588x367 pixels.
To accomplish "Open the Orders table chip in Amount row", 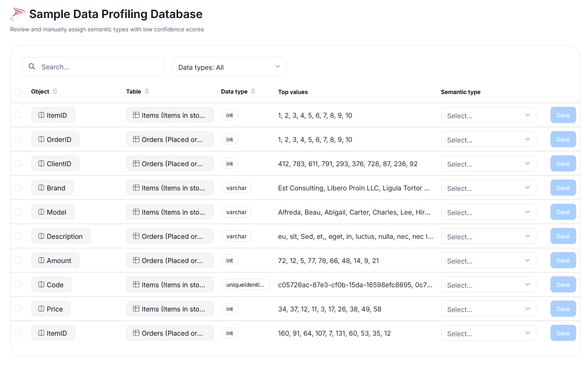I will tap(170, 261).
